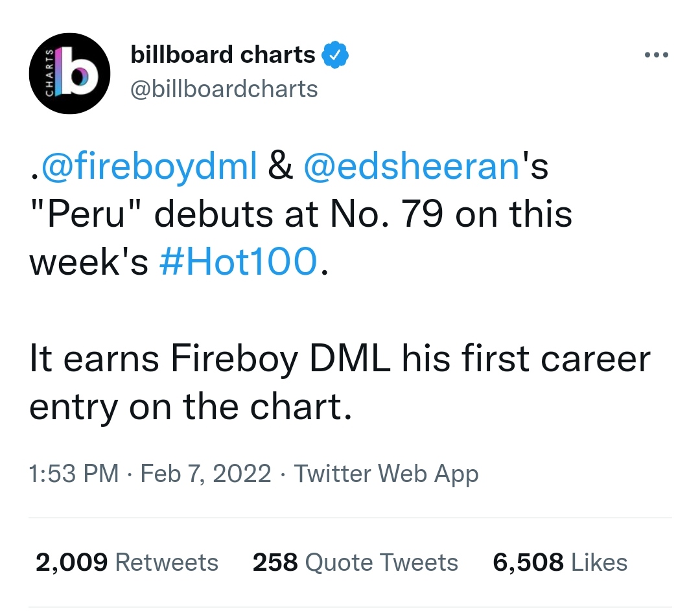Screen dimensions: 700x611
Task: Click the billboard charts profile avatar
Action: point(69,74)
